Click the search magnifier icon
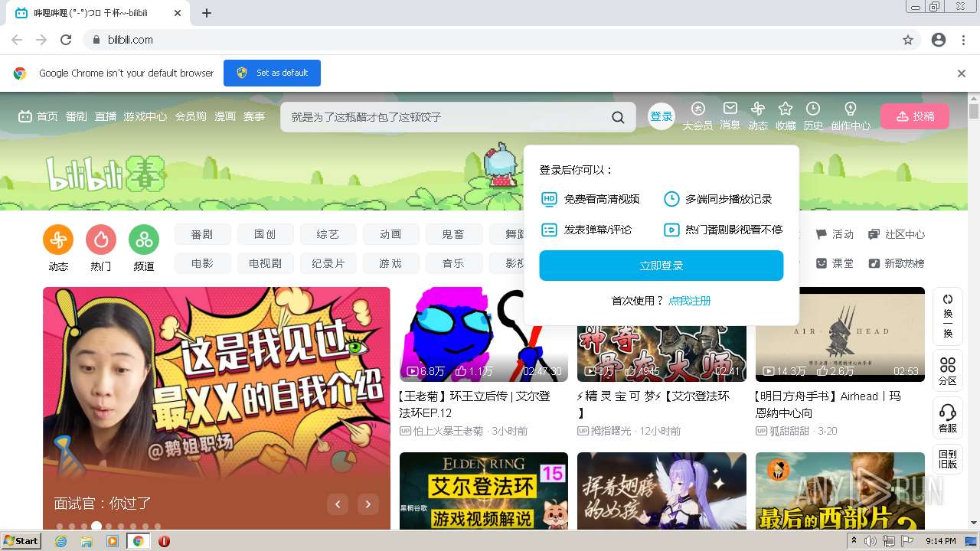 pos(618,117)
